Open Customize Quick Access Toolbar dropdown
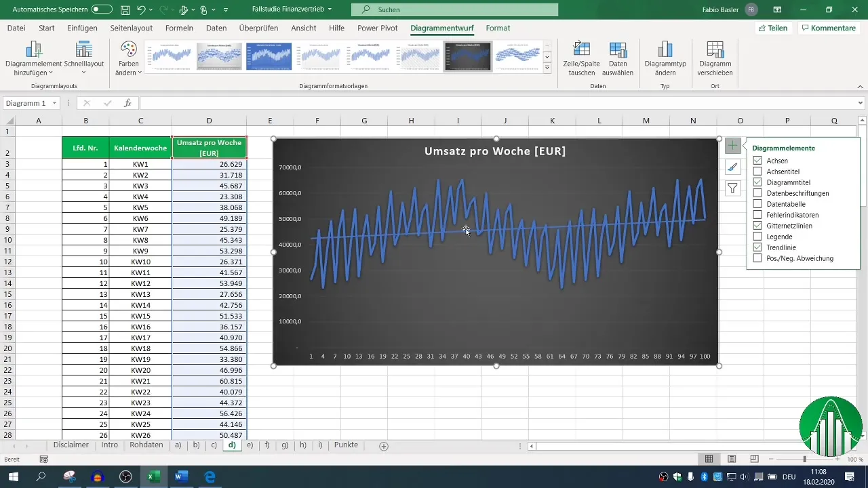The image size is (868, 488). coord(226,10)
